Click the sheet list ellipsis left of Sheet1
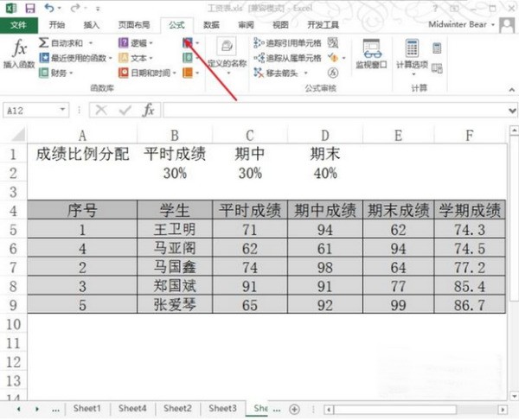This screenshot has width=519, height=420. coord(55,410)
